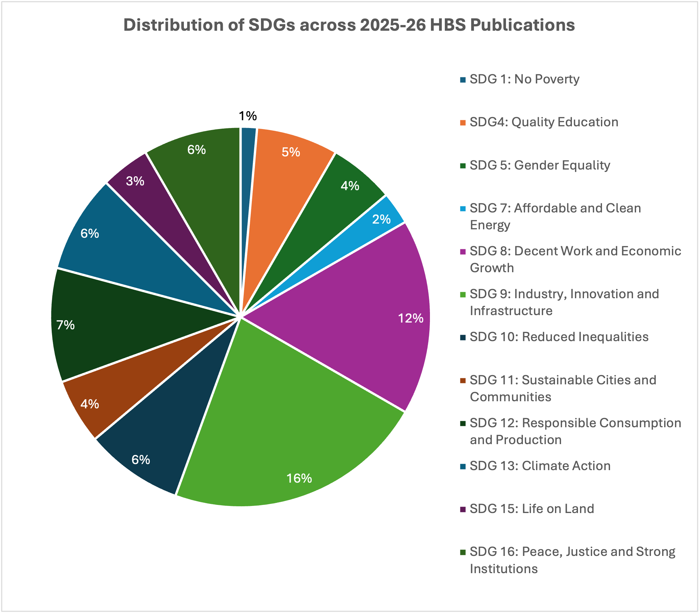The height and width of the screenshot is (613, 700).
Task: Click the 16% label on light green slice
Action: point(299,479)
